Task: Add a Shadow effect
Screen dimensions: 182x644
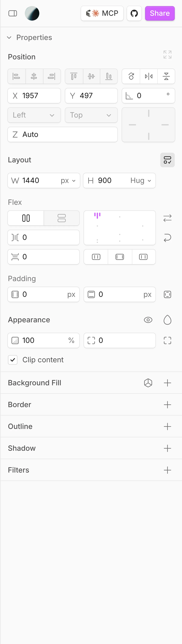Action: 167,448
